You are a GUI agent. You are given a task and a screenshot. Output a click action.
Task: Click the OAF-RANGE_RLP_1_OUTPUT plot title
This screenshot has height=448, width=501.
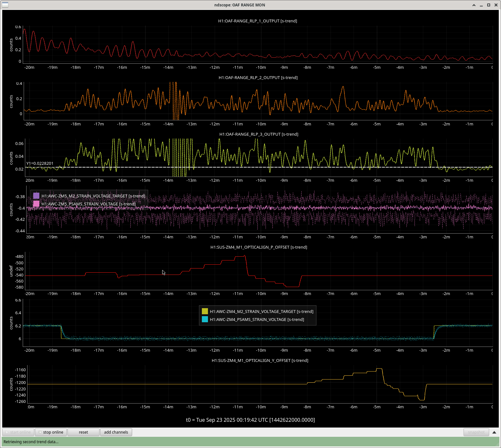coord(257,21)
